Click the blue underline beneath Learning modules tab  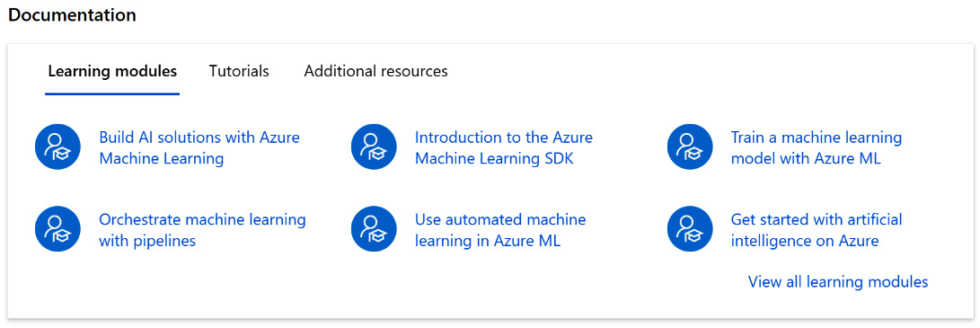[112, 93]
